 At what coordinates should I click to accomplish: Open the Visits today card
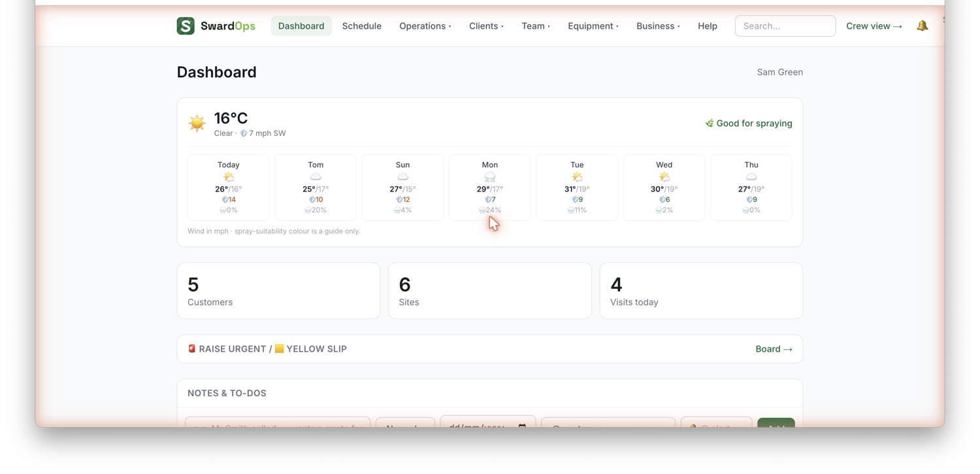pos(701,291)
